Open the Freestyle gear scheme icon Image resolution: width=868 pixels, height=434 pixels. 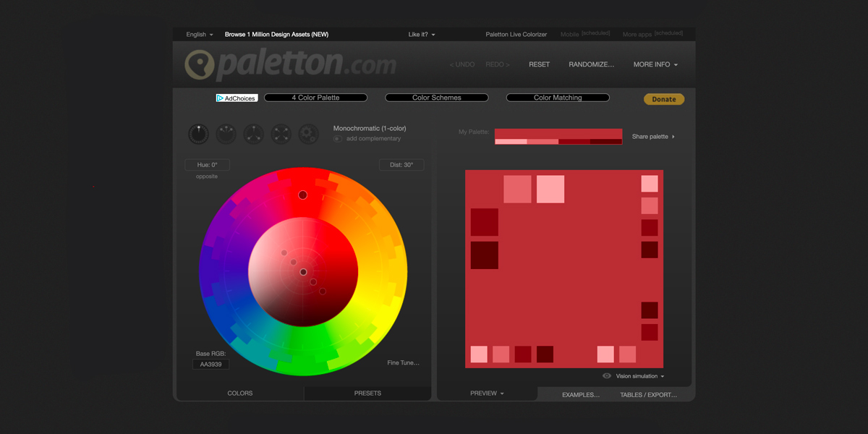pyautogui.click(x=307, y=134)
